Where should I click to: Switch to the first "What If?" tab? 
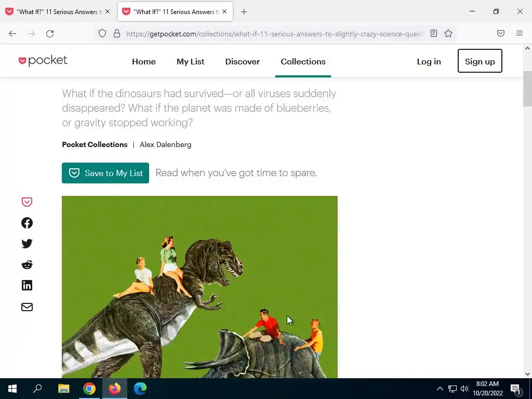point(58,12)
